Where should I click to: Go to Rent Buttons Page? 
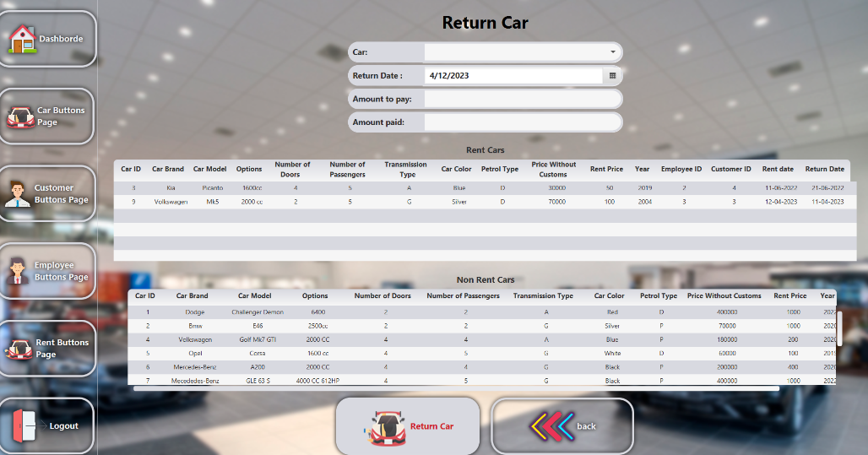[x=62, y=348]
